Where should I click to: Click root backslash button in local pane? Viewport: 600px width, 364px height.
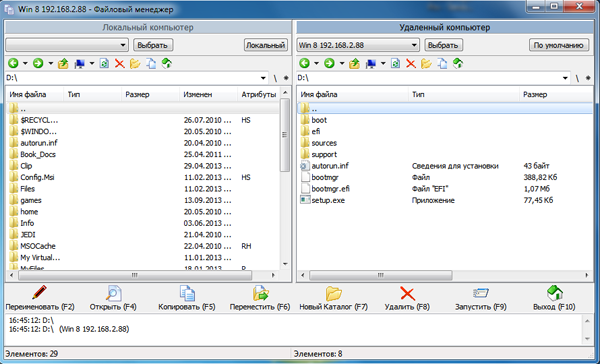coord(275,78)
